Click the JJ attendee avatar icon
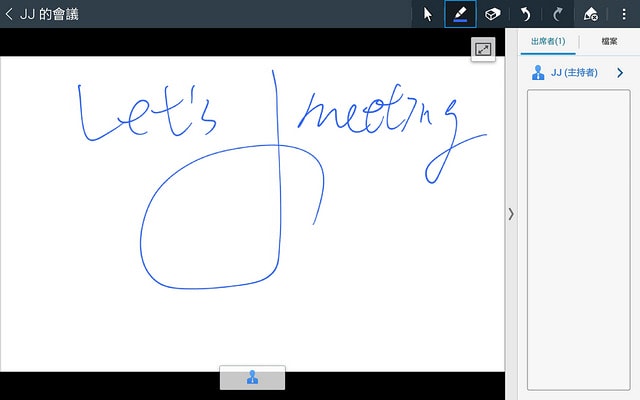The height and width of the screenshot is (400, 640). 538,73
